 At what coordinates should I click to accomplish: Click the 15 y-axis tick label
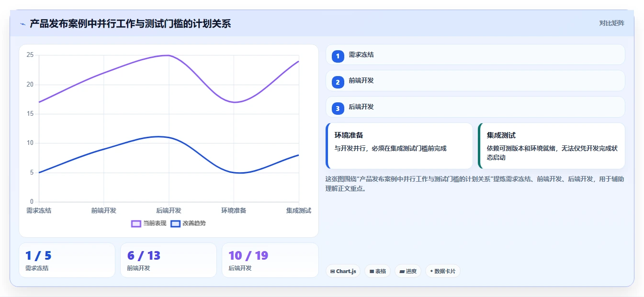(30, 114)
